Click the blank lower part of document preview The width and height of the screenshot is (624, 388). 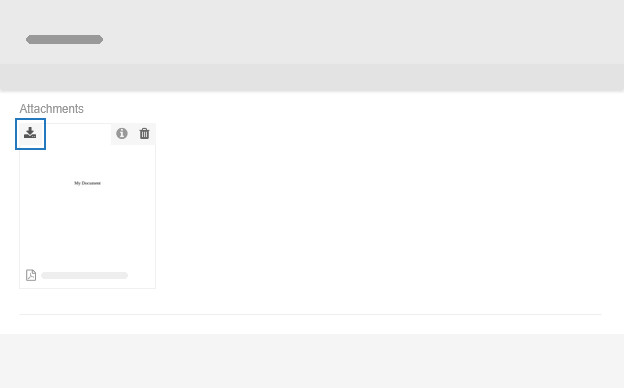(88, 225)
